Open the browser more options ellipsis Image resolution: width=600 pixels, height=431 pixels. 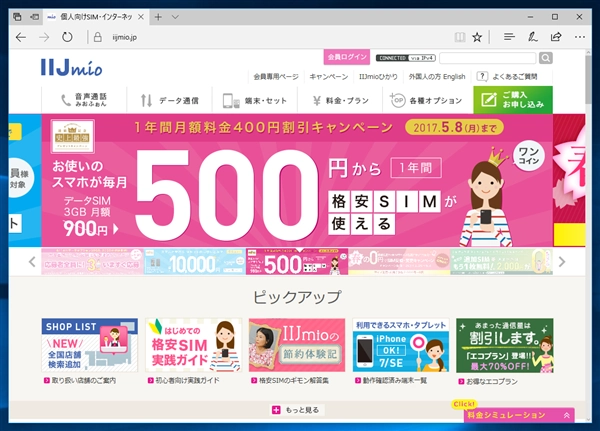point(580,37)
